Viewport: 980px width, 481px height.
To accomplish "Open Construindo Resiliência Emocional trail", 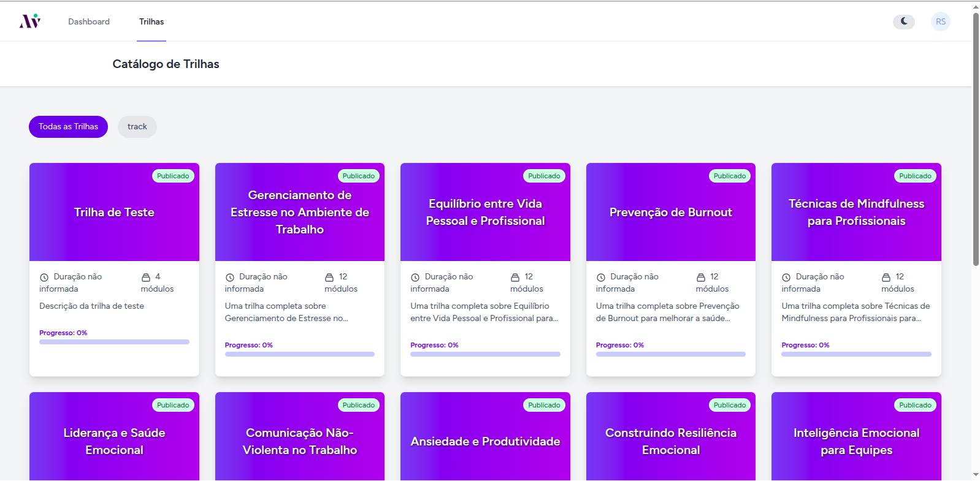I will (x=671, y=436).
